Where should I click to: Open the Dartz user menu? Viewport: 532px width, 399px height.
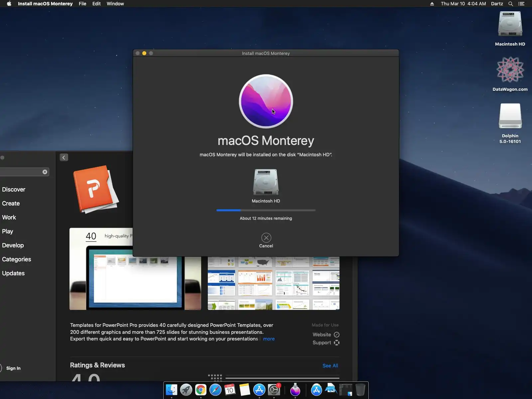click(497, 4)
